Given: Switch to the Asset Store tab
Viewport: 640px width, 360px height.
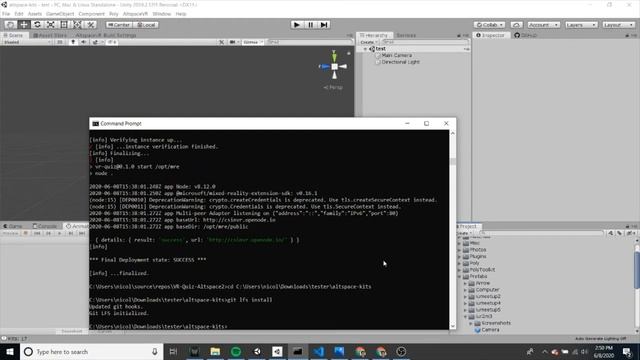Looking at the screenshot, I should pyautogui.click(x=50, y=36).
